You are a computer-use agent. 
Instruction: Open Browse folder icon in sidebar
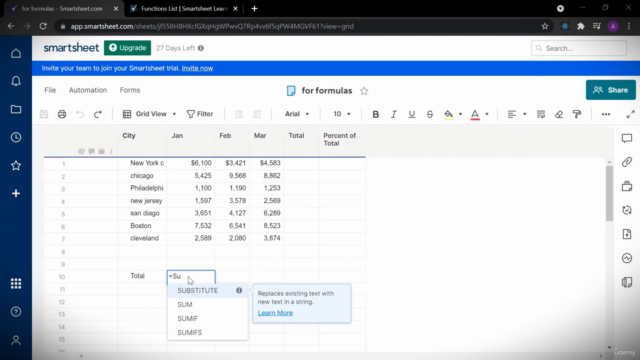[16, 109]
